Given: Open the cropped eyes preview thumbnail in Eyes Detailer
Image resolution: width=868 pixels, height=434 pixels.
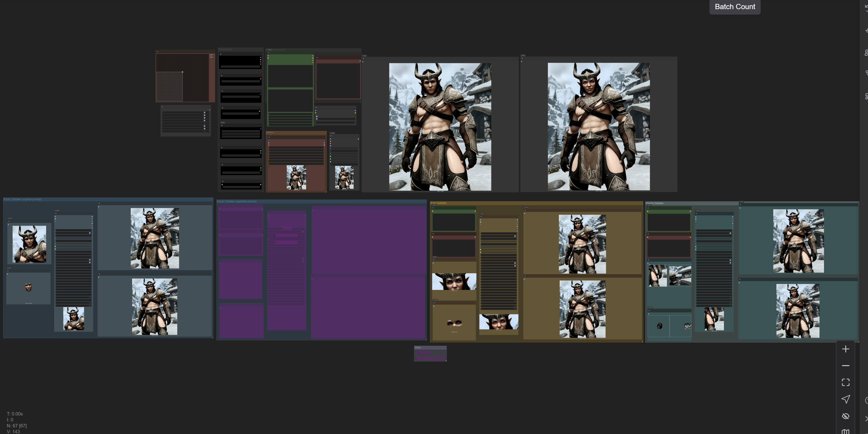Looking at the screenshot, I should [x=454, y=323].
